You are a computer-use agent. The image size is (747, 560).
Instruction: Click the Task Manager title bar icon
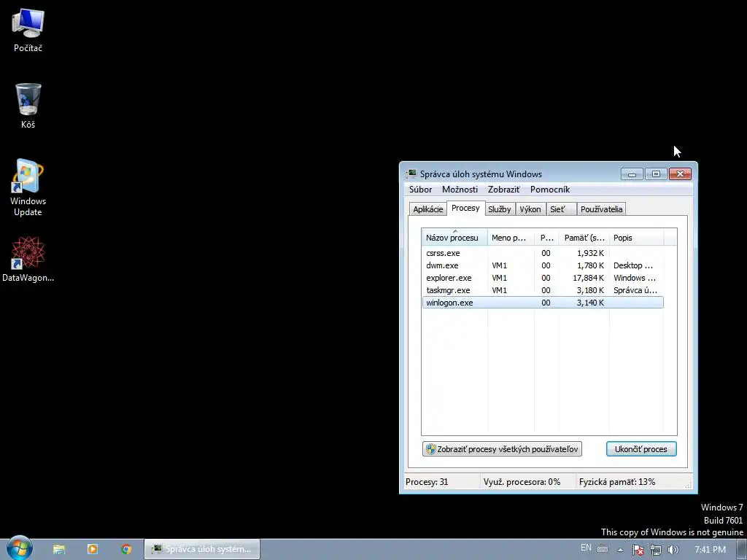pyautogui.click(x=411, y=174)
